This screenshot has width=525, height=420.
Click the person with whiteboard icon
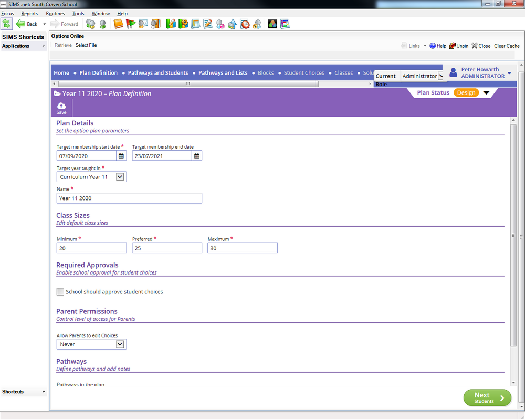(x=143, y=24)
